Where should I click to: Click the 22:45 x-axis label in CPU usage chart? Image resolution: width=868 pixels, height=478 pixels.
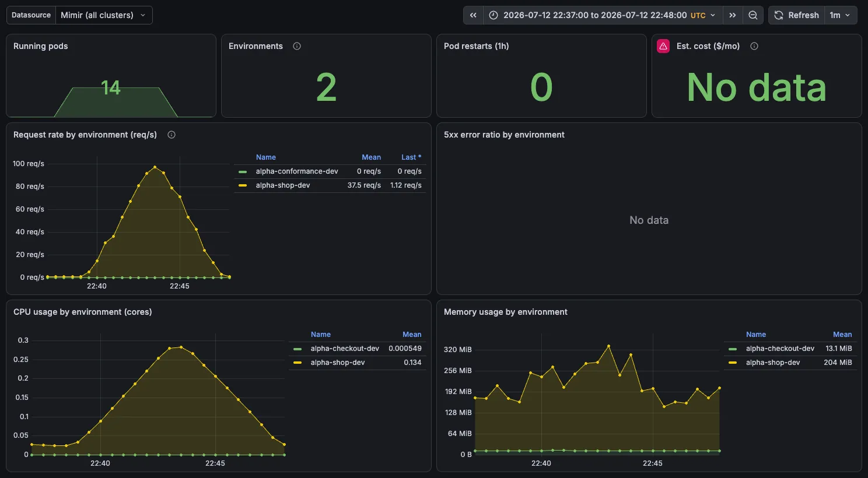click(x=215, y=463)
